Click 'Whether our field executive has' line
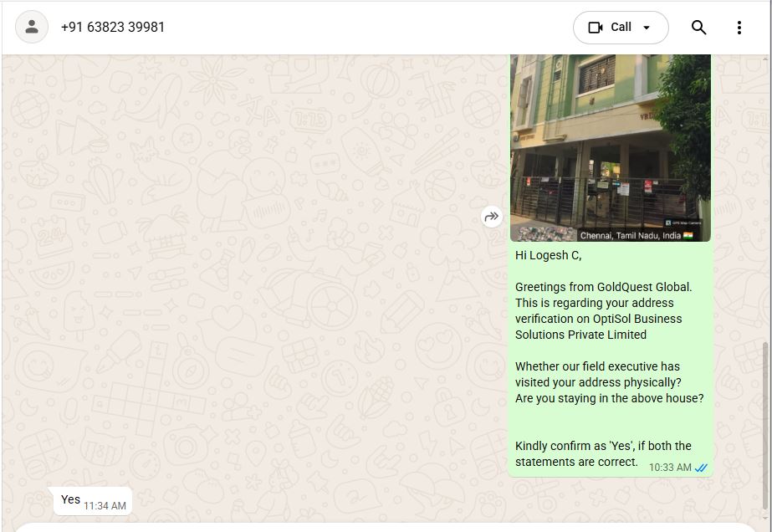Image resolution: width=772 pixels, height=532 pixels. (x=597, y=366)
